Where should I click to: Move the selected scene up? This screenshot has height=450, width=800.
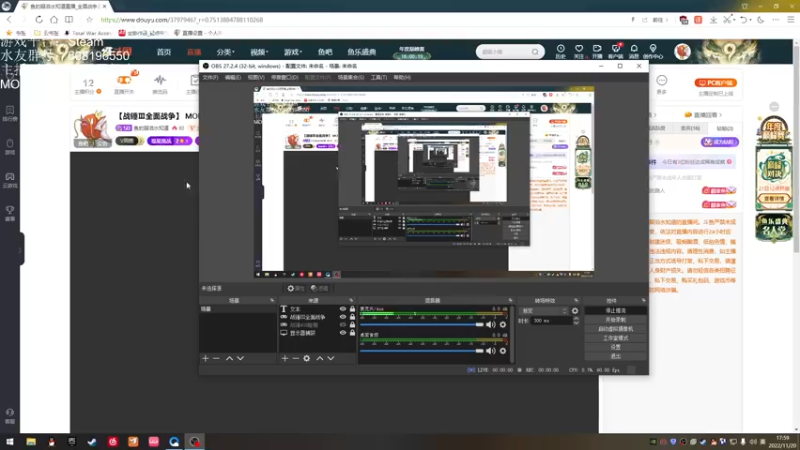[229, 359]
